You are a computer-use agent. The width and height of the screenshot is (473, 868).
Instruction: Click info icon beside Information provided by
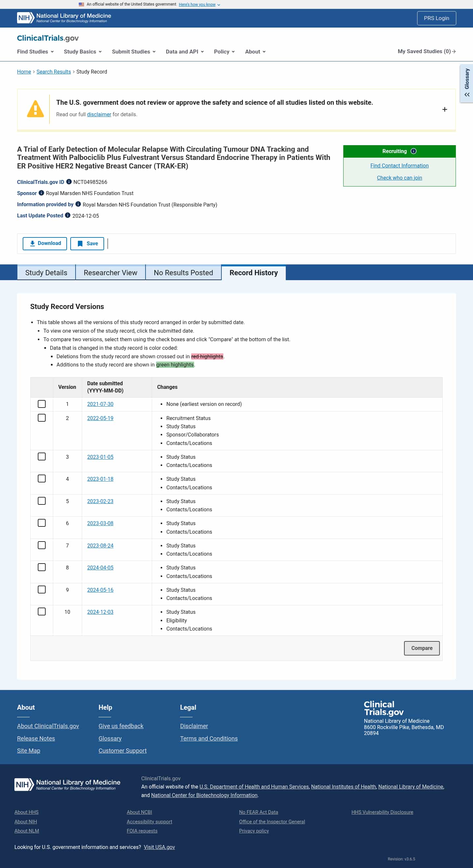78,204
